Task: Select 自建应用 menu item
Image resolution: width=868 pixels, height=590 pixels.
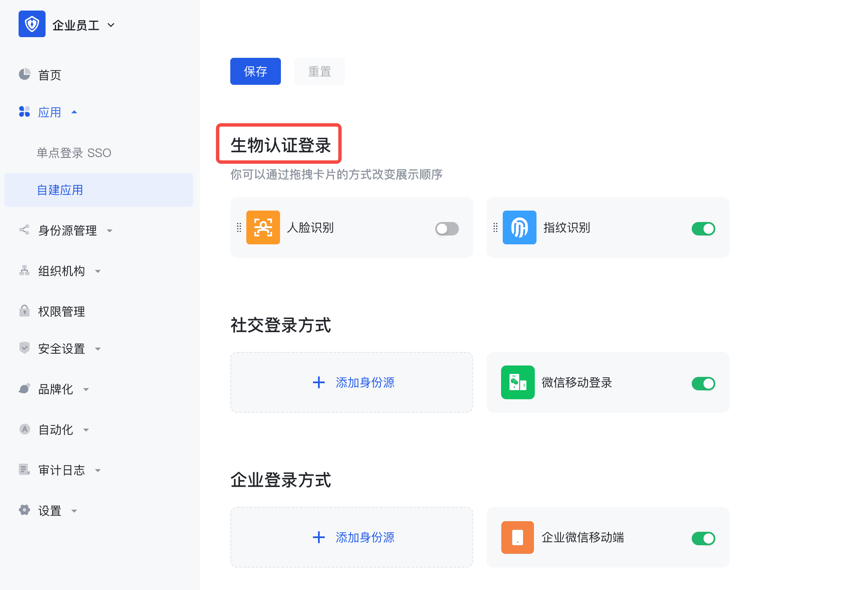Action: (60, 190)
